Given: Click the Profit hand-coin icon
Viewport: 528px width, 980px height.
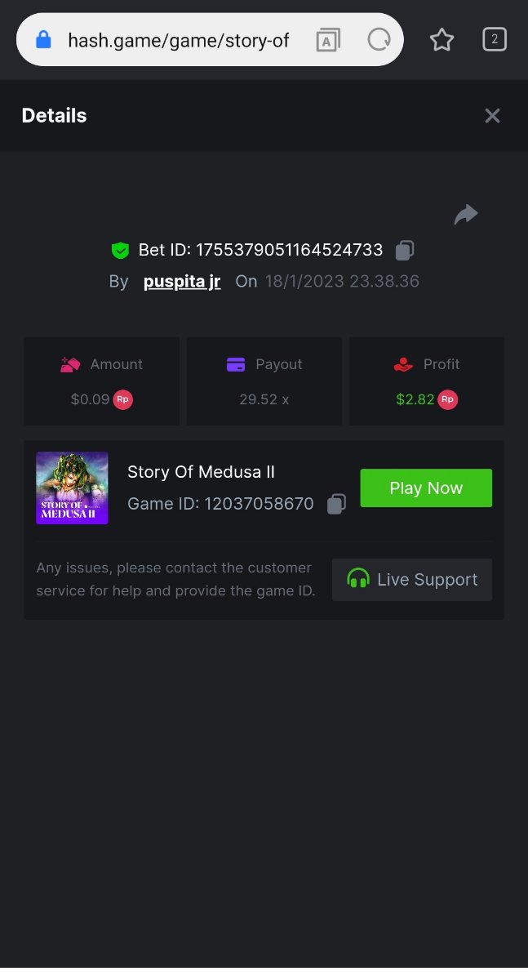Looking at the screenshot, I should tap(403, 364).
